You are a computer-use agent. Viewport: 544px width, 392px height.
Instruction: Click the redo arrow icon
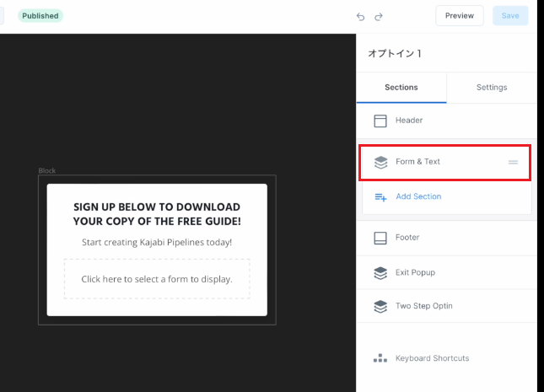click(x=379, y=16)
